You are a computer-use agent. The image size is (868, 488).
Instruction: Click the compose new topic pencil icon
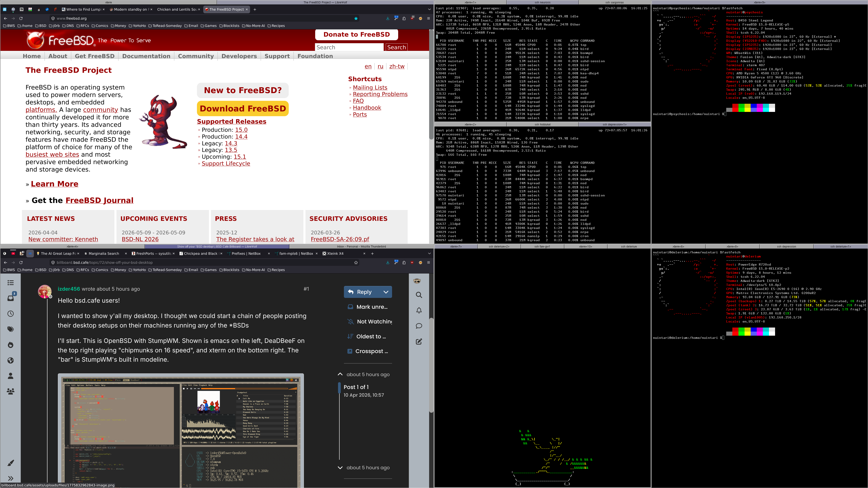(x=419, y=342)
